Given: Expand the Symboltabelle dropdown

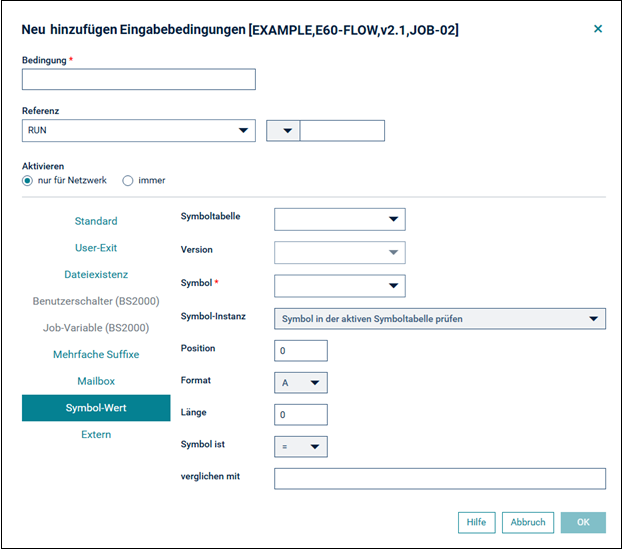Looking at the screenshot, I should 340,219.
